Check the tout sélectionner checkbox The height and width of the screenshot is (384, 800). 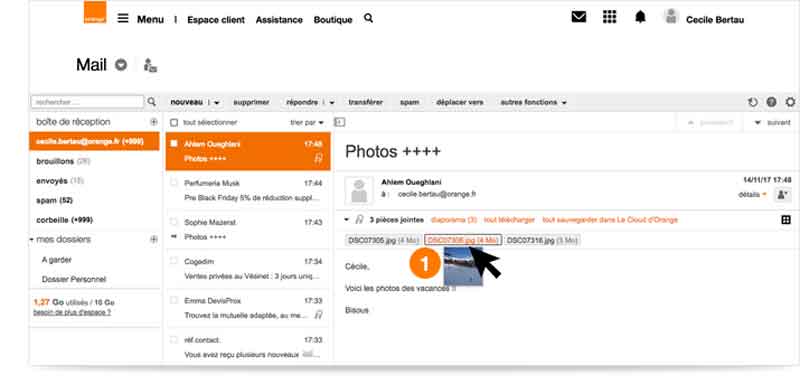174,123
